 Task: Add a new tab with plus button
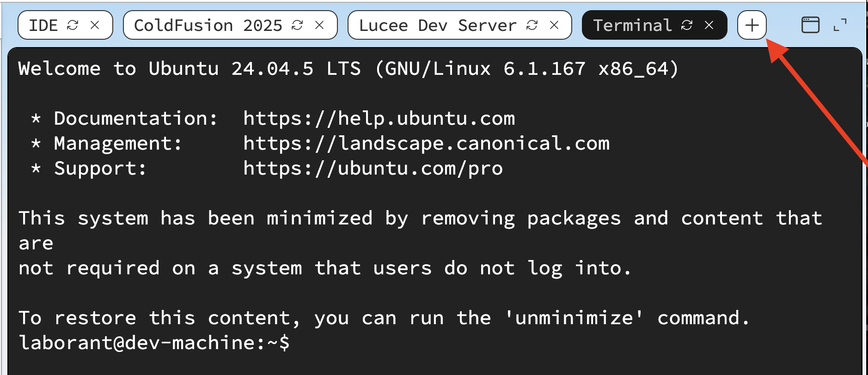(752, 25)
